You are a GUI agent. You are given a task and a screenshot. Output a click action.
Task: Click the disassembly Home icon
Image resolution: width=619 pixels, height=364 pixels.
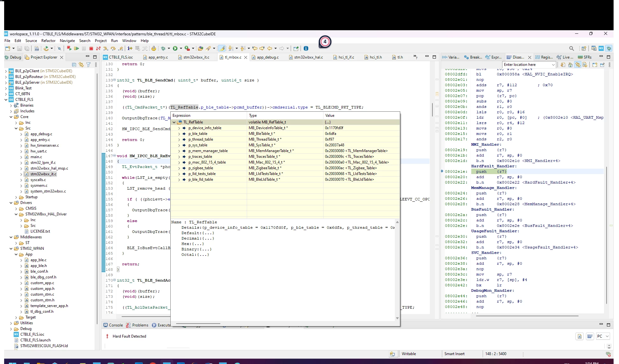[x=570, y=65]
